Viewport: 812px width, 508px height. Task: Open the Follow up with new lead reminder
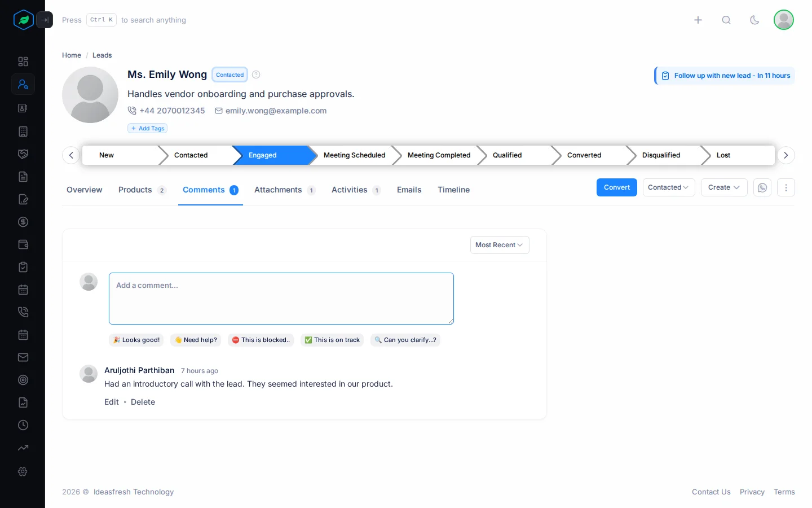click(725, 76)
